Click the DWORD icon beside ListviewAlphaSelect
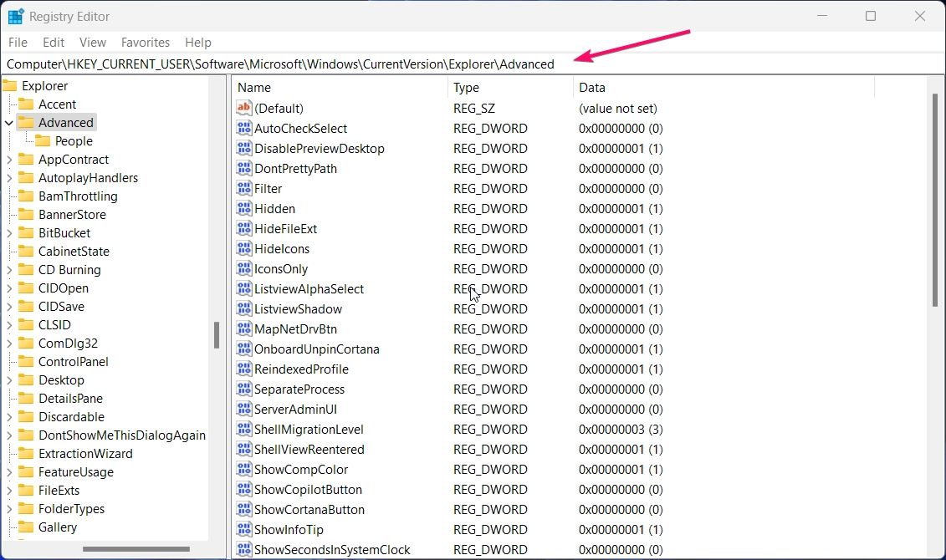 point(243,288)
